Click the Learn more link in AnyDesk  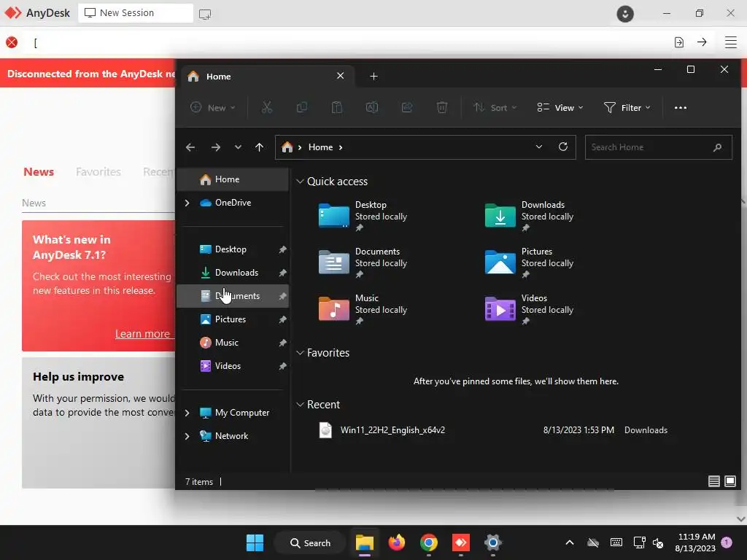pyautogui.click(x=142, y=334)
